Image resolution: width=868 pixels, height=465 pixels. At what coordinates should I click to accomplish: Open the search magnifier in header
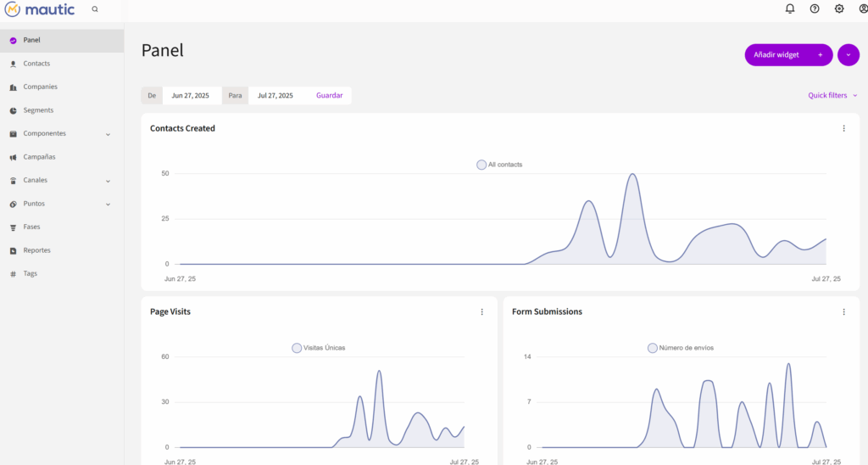95,9
